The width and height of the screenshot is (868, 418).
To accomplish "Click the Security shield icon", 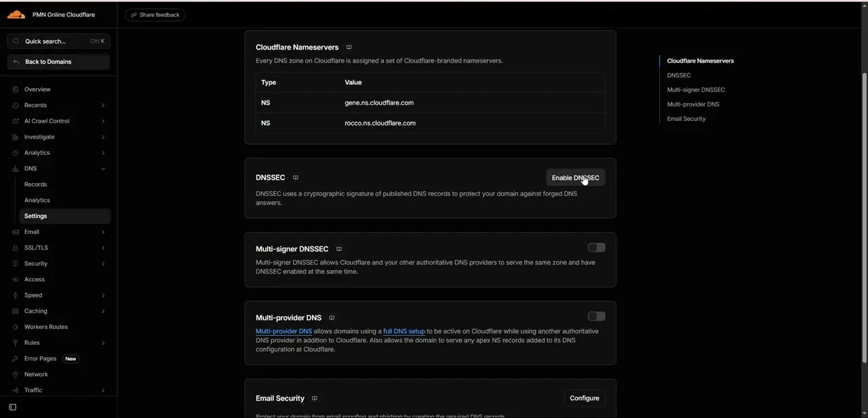I will [16, 263].
